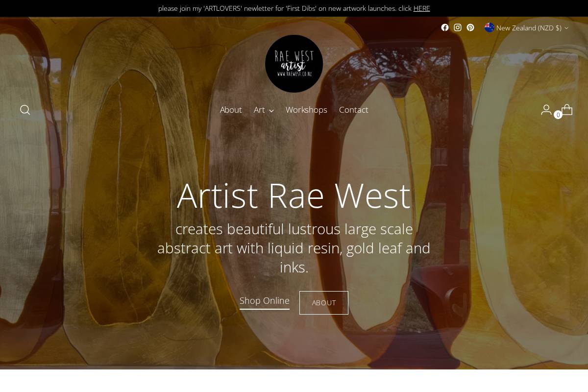Open the Workshops menu item

point(306,110)
